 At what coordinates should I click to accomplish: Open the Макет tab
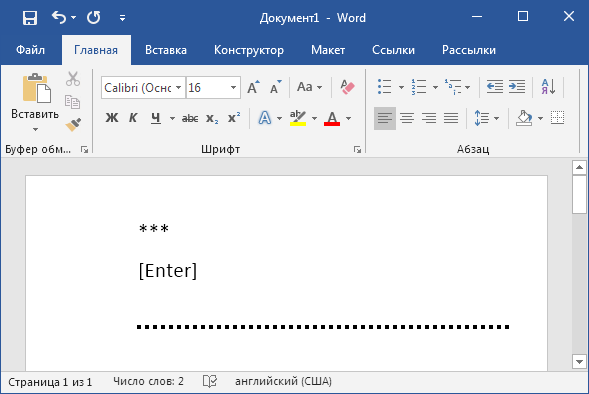(328, 50)
